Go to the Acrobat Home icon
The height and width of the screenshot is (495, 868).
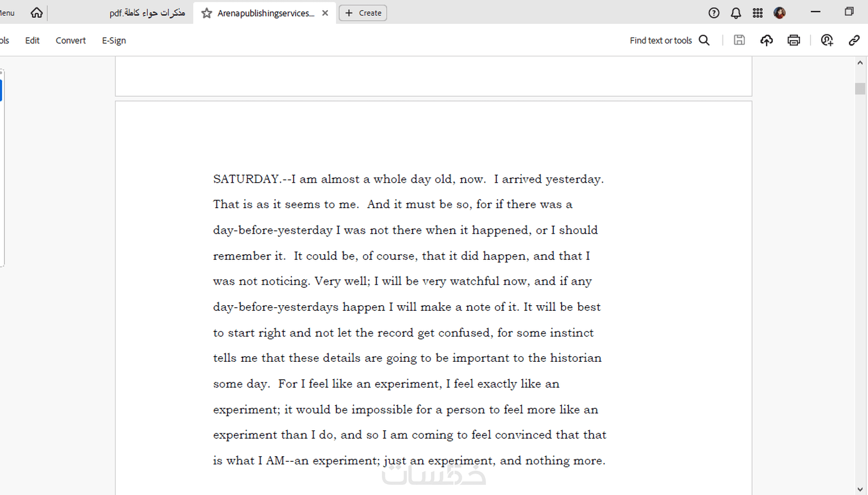pyautogui.click(x=37, y=13)
